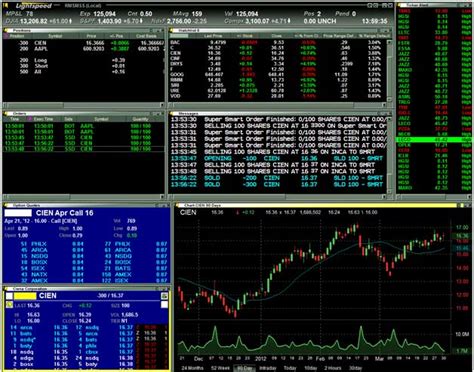This screenshot has width=474, height=372.
Task: Click the 158 AMEX 0.87 ask row
Action: point(136,274)
